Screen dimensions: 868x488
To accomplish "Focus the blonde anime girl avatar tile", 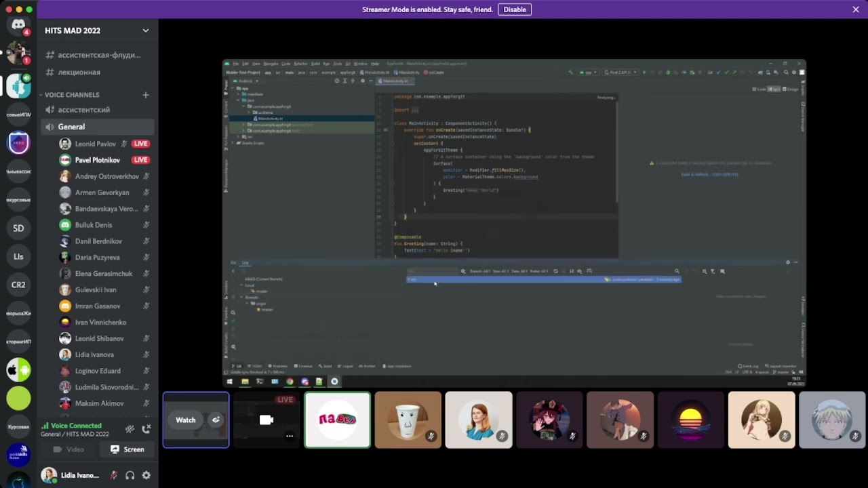I will [762, 420].
